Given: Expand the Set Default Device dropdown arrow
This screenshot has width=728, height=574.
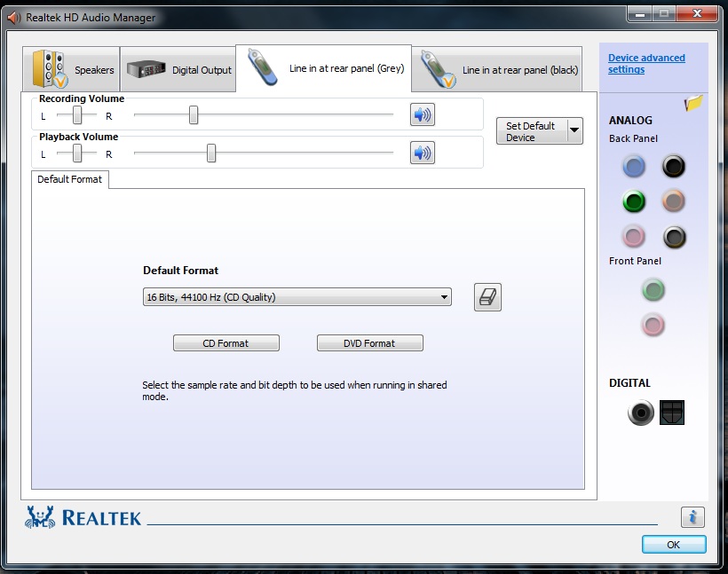Looking at the screenshot, I should 574,130.
